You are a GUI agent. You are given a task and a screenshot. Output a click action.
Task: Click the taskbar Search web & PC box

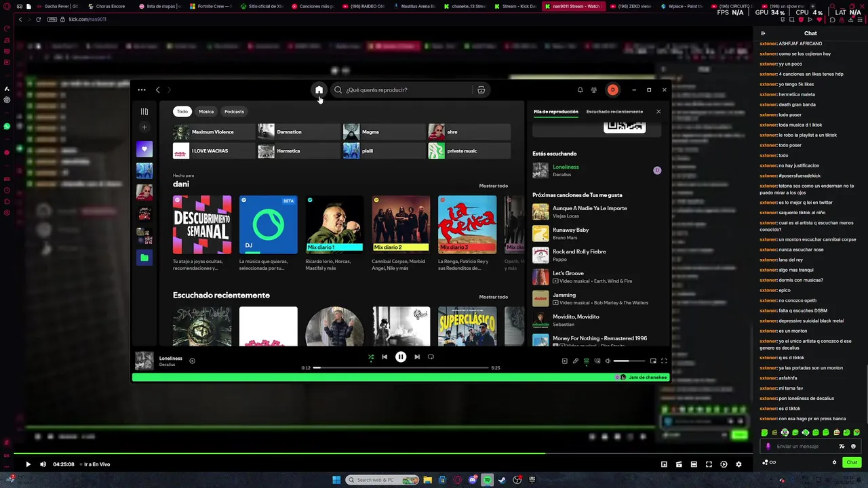pyautogui.click(x=382, y=480)
